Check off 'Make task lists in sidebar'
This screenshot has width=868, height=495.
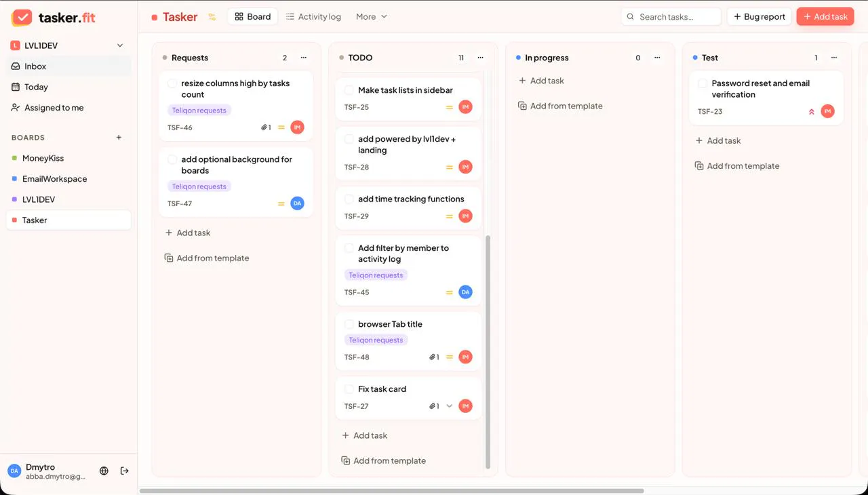click(349, 90)
